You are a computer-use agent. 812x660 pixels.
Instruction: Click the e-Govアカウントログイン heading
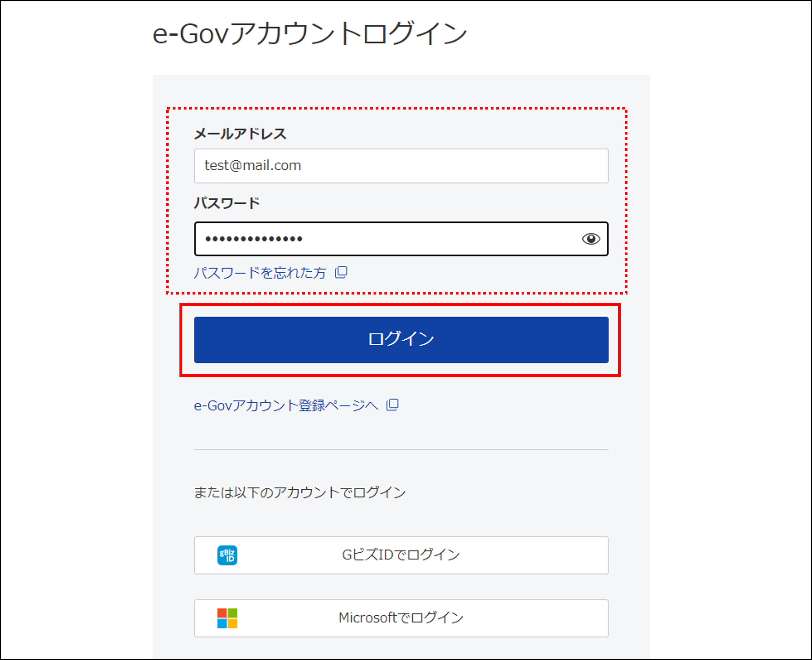pyautogui.click(x=309, y=33)
